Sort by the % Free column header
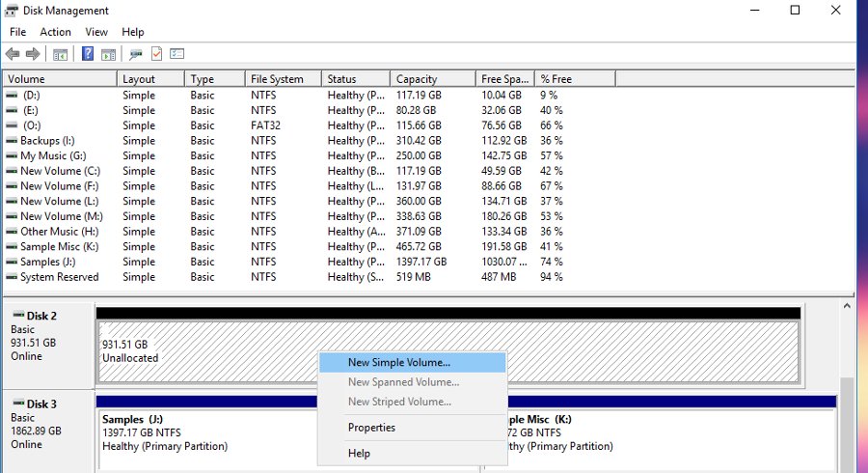Screen dimensions: 868x473 (575, 79)
